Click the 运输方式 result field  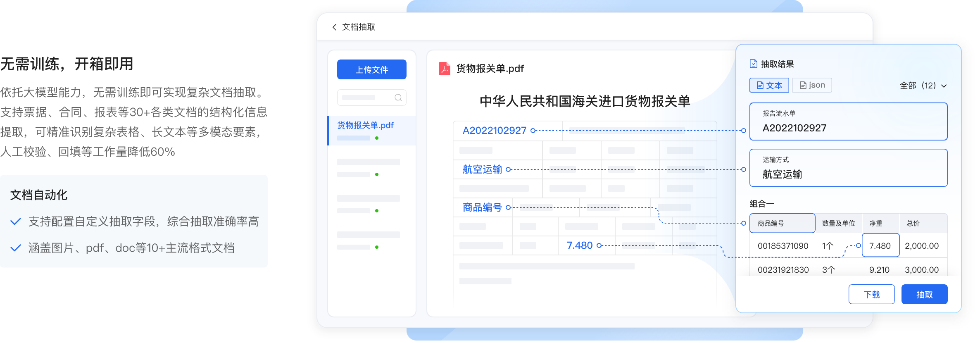tap(849, 168)
